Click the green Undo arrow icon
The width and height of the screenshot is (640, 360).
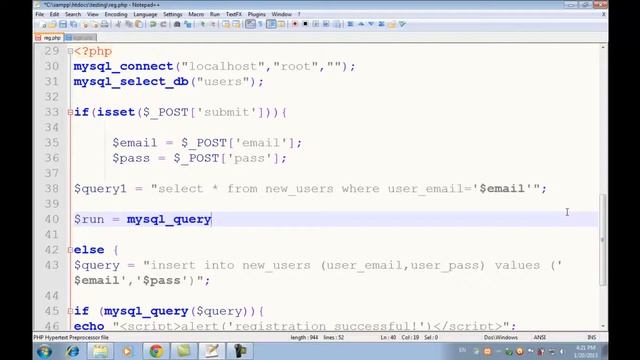pyautogui.click(x=153, y=24)
